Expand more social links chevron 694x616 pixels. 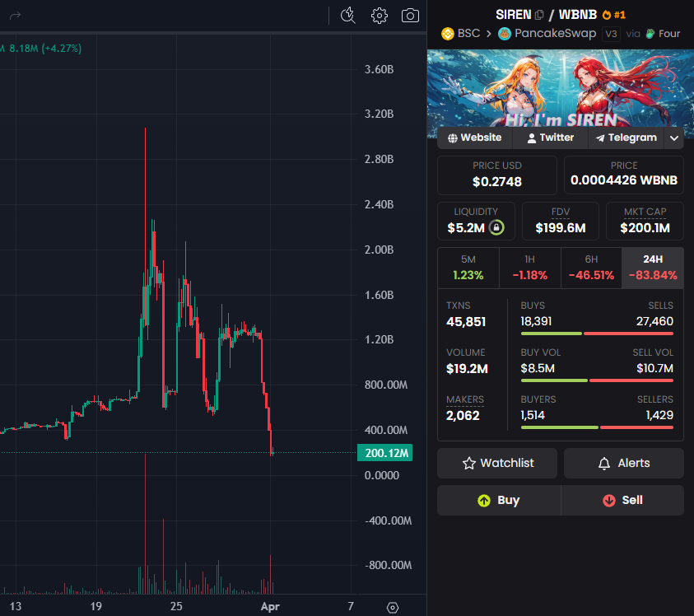pyautogui.click(x=674, y=138)
